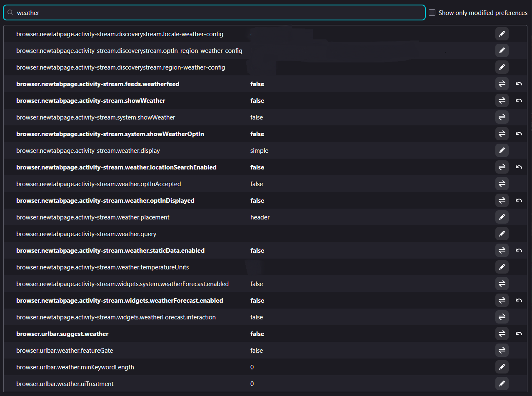Reset browser.urlbar.suggest.weather to default
Screen dimensions: 532x396
[519, 334]
